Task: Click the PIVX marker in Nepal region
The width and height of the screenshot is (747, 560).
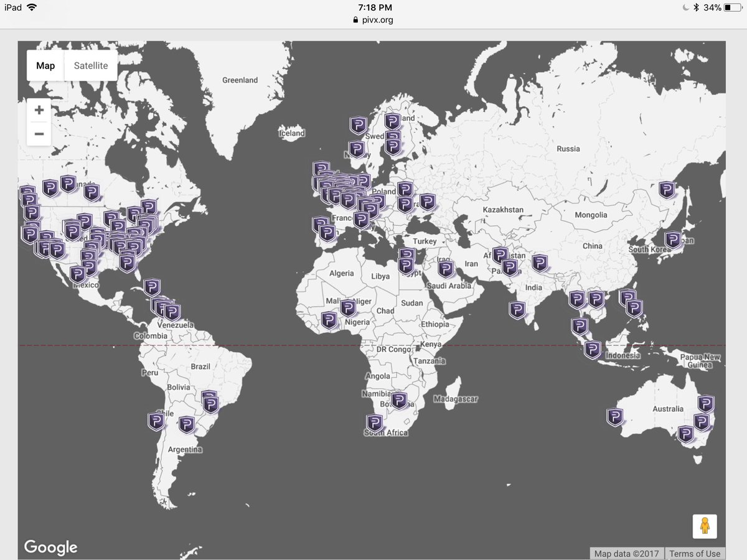Action: [540, 263]
